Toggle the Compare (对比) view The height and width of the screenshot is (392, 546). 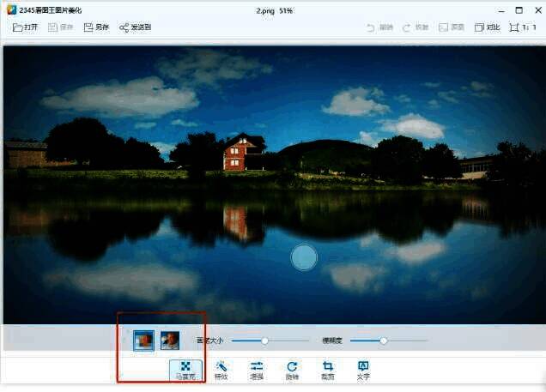point(488,27)
